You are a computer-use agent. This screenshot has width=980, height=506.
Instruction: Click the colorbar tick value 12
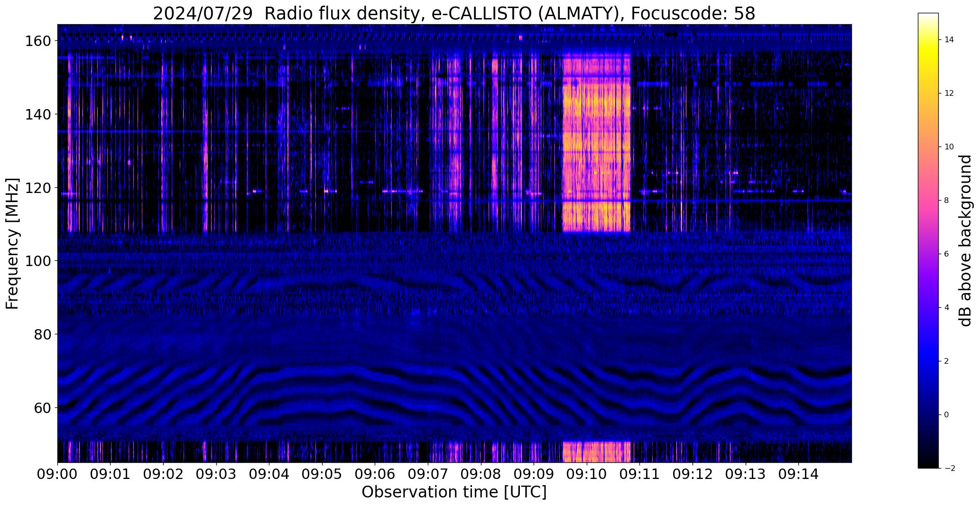[949, 93]
